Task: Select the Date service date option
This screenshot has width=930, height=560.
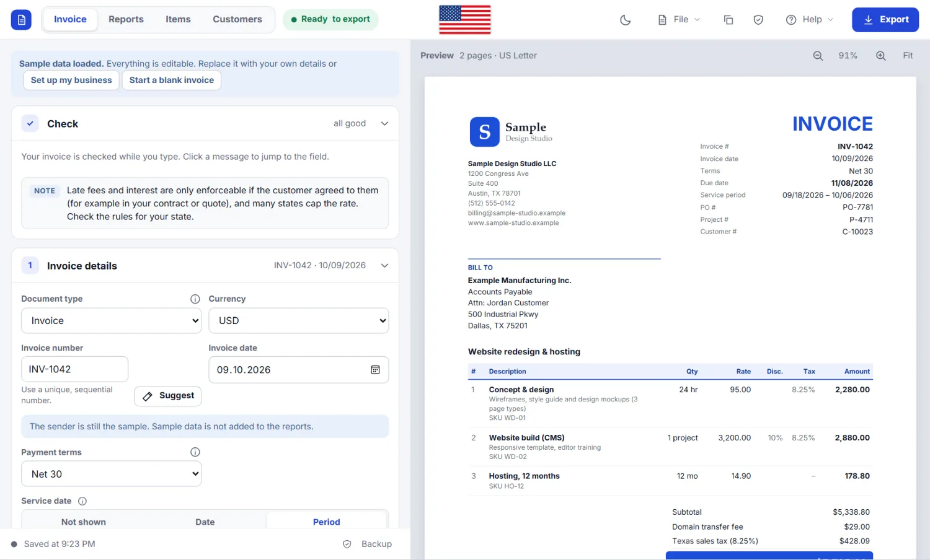Action: 205,522
